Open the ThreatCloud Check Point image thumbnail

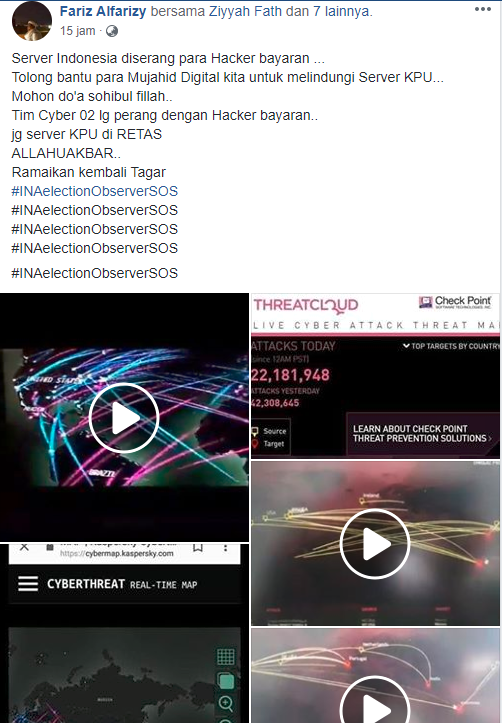pyautogui.click(x=375, y=375)
